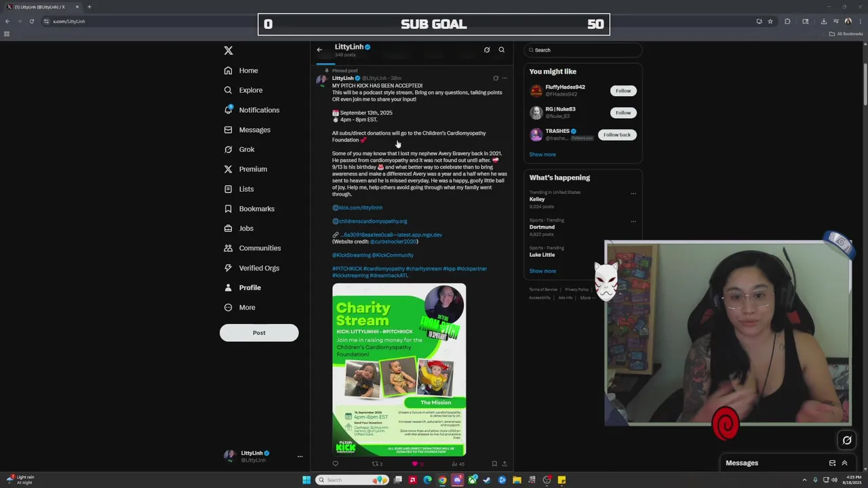Image resolution: width=868 pixels, height=488 pixels.
Task: Show more under What's happening
Action: 542,271
